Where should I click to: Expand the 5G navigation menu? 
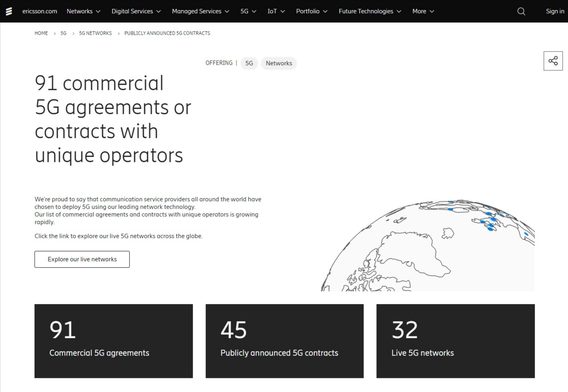[x=248, y=11]
